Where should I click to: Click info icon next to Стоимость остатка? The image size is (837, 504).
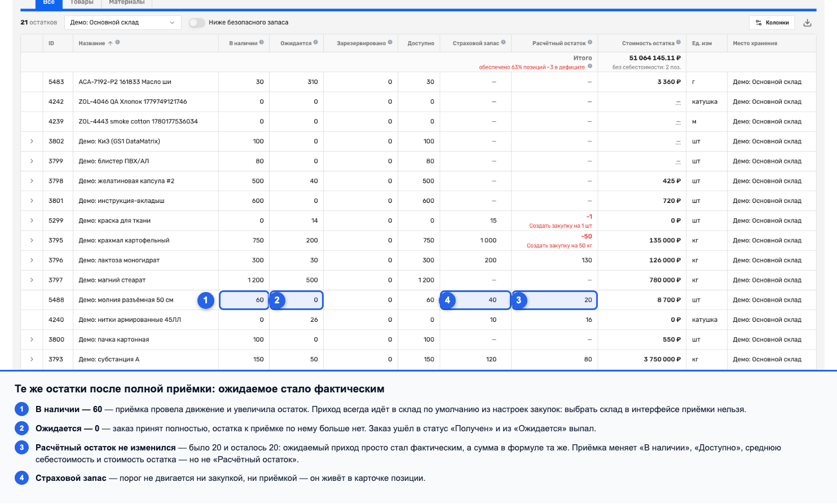point(679,42)
